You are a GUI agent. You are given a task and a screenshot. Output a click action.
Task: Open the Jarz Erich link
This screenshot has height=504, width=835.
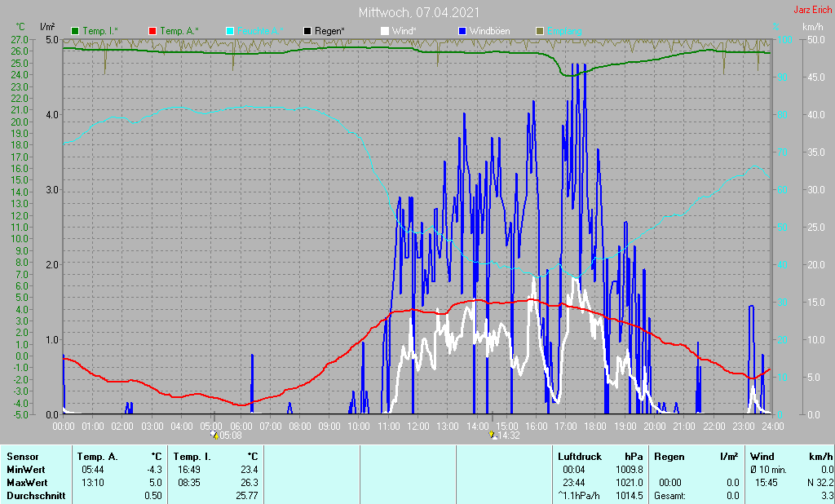coord(812,11)
